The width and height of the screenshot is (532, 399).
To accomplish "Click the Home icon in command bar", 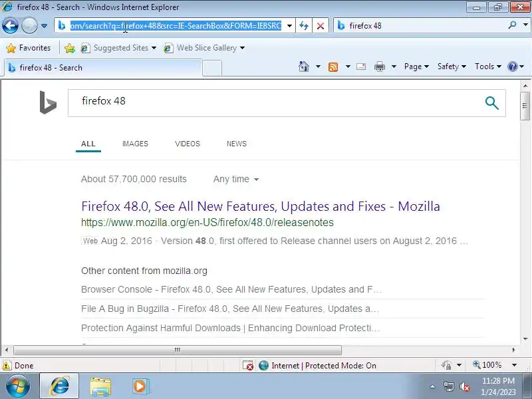I will click(x=304, y=66).
